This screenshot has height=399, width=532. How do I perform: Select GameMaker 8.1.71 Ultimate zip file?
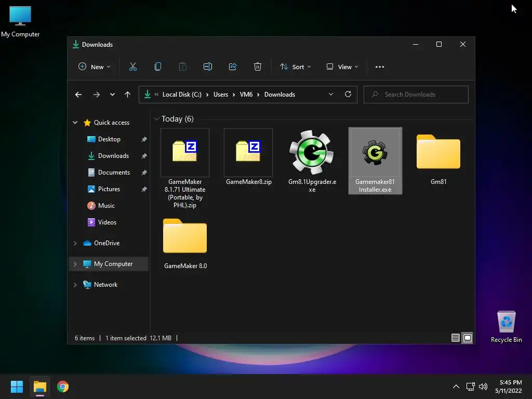coord(185,168)
